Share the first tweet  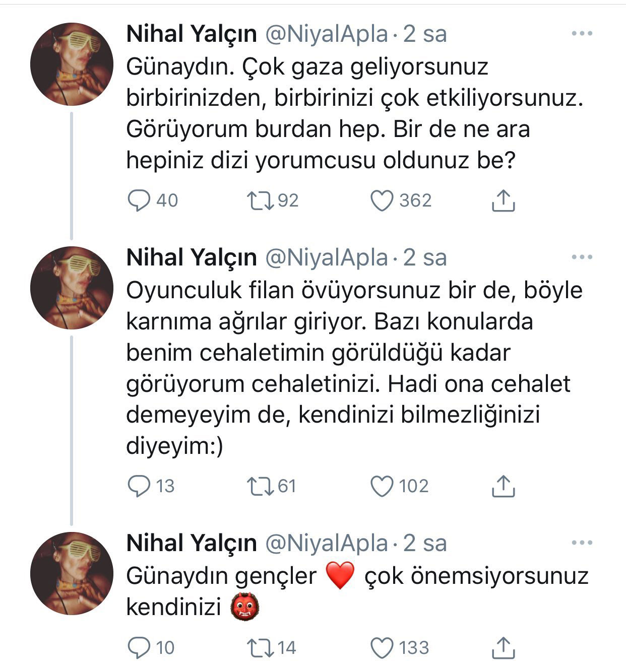pyautogui.click(x=503, y=201)
